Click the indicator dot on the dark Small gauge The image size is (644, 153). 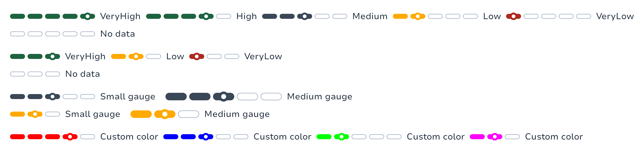53,97
